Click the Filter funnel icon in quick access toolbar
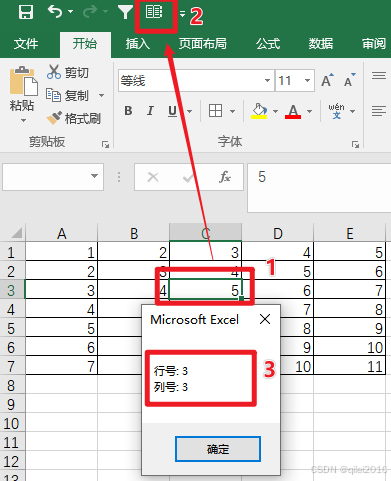 (125, 12)
